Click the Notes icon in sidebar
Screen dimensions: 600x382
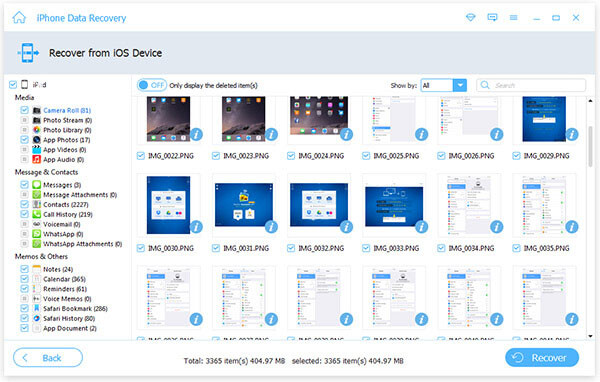[36, 269]
